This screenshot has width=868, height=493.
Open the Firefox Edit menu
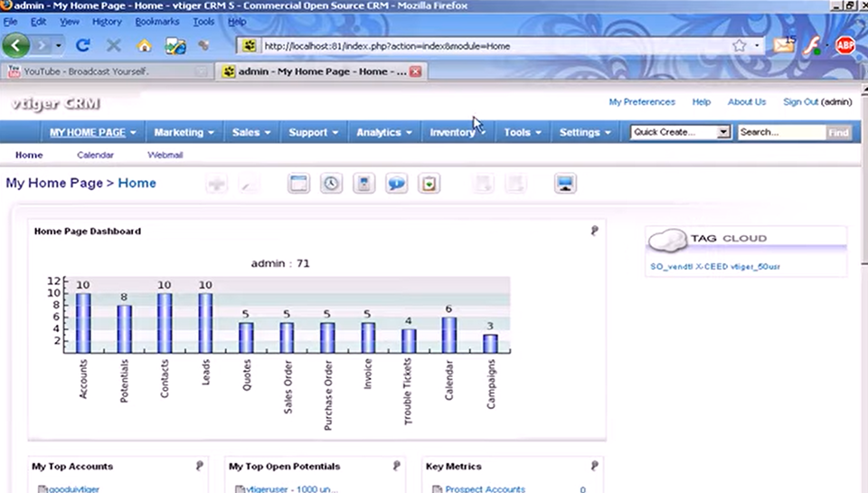pyautogui.click(x=38, y=22)
